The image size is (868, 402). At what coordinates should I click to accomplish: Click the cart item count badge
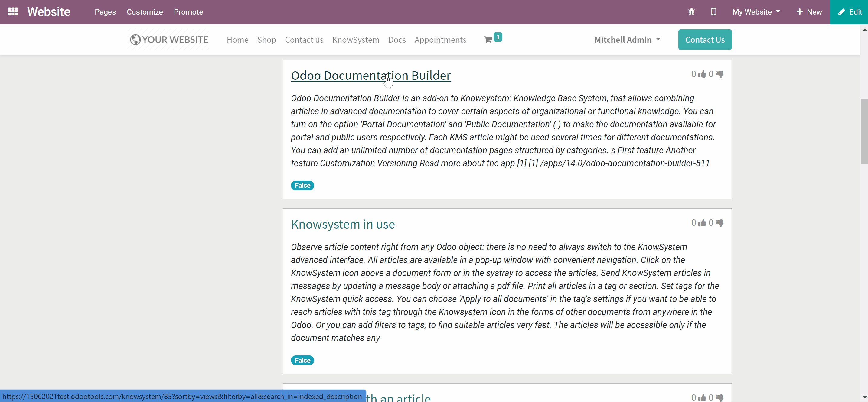(x=498, y=37)
